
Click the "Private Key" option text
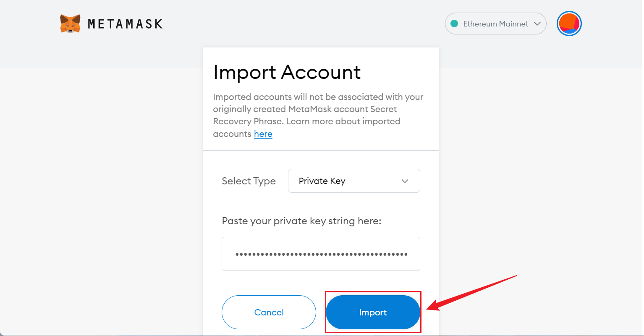click(322, 181)
